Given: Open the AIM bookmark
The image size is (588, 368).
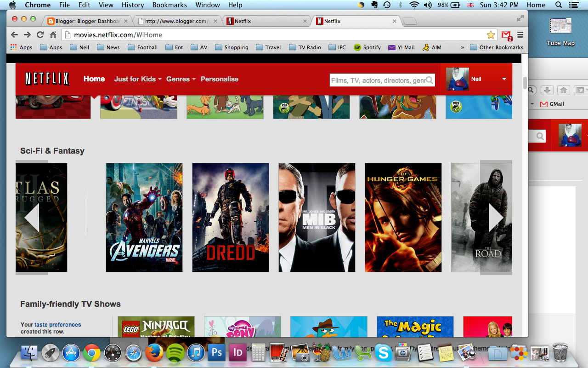Looking at the screenshot, I should 432,47.
